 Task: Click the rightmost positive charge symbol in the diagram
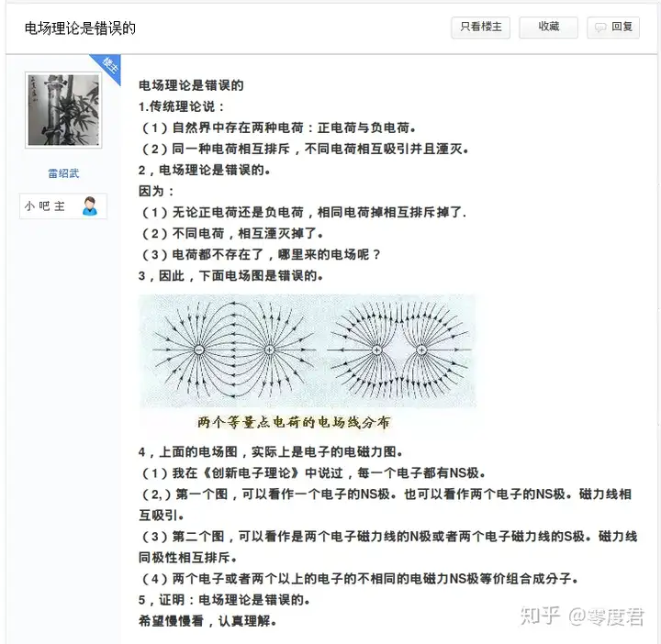[x=421, y=350]
